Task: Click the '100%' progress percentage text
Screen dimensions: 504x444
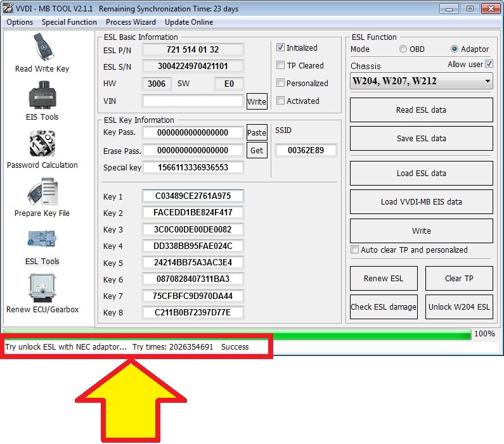Action: pos(485,334)
